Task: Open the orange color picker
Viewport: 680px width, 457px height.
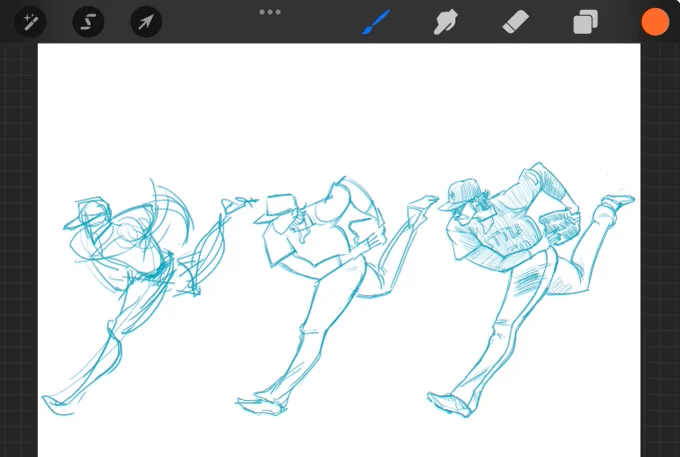Action: 655,22
